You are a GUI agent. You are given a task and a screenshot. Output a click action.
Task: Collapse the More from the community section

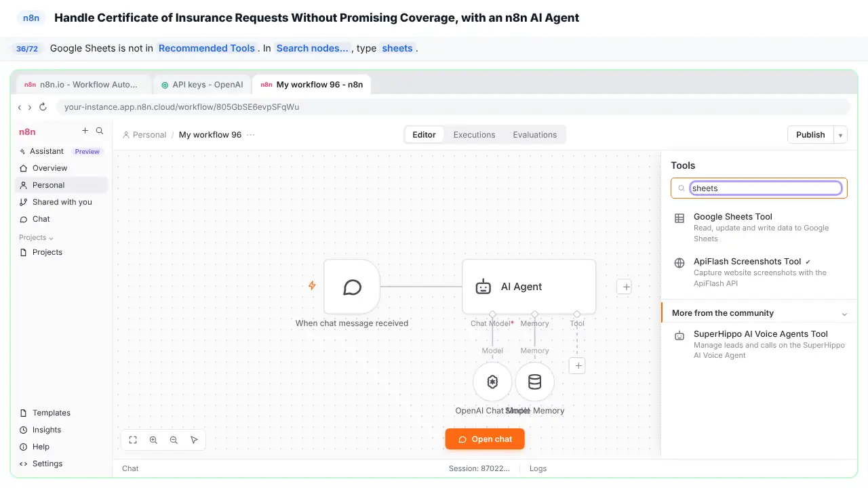844,314
